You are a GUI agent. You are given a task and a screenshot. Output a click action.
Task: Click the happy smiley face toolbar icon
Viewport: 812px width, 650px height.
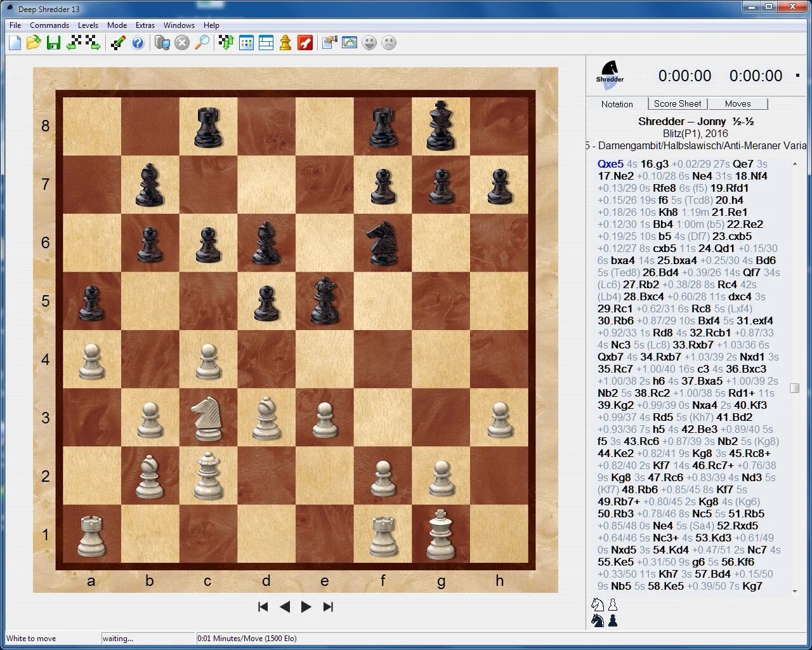click(x=369, y=43)
